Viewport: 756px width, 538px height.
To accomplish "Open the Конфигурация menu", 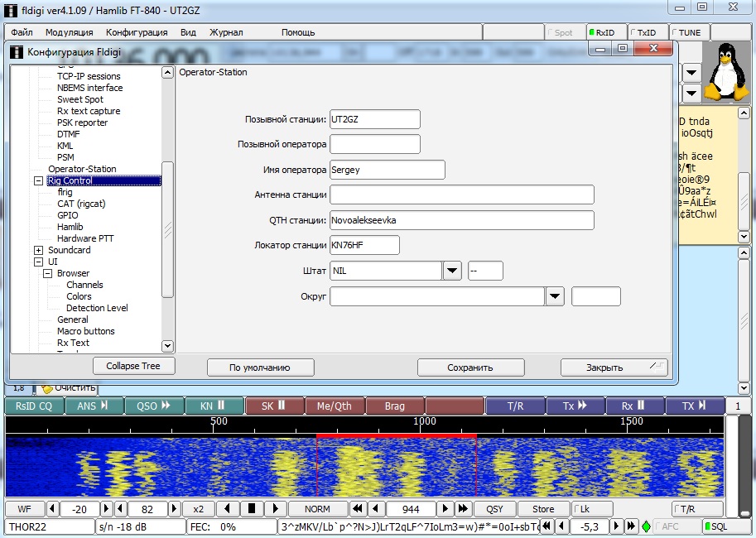I will 137,32.
